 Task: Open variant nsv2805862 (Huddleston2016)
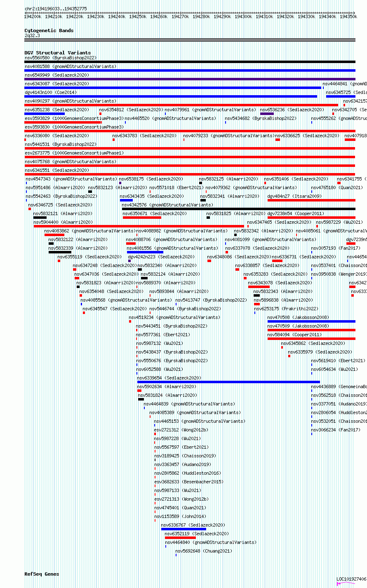[187, 473]
